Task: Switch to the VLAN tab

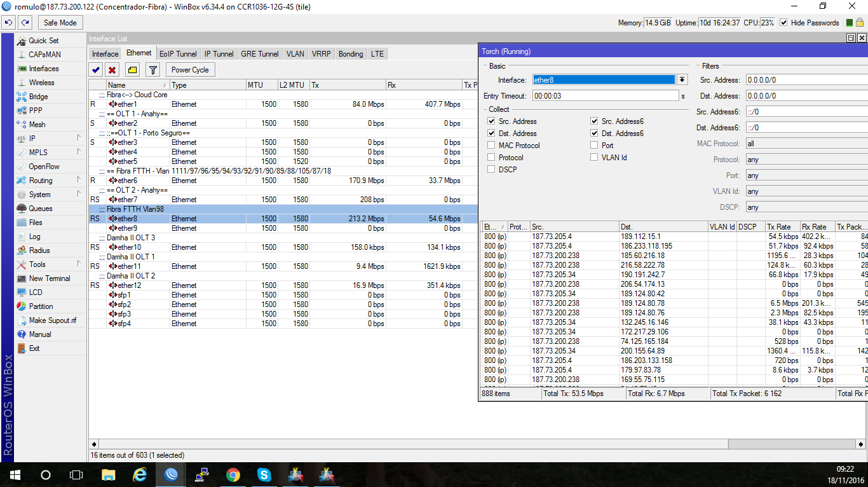Action: tap(295, 54)
